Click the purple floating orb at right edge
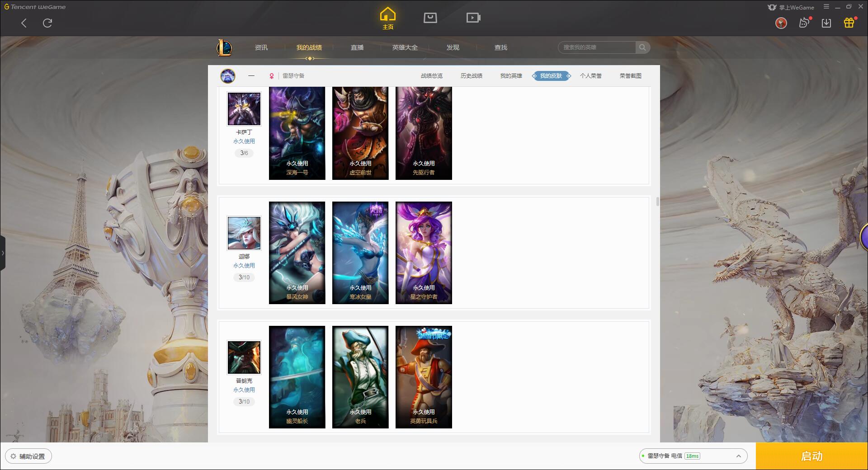Viewport: 868px width, 470px height. coord(864,236)
